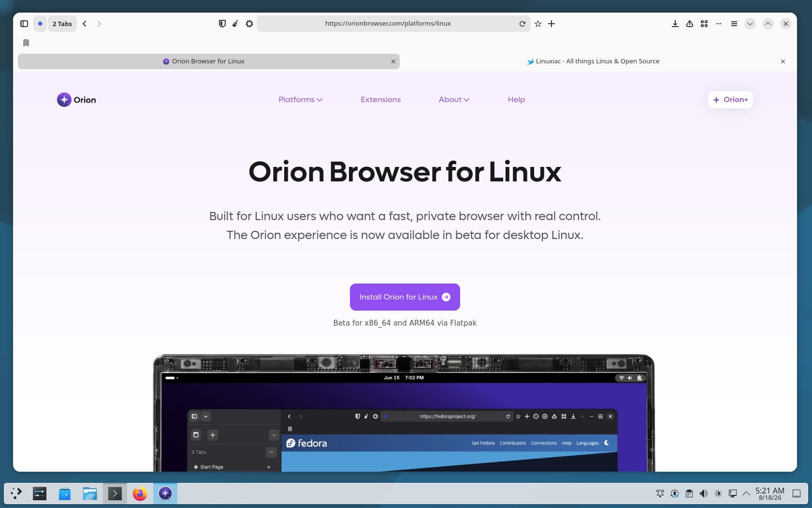Reload the current page
Viewport: 812px width, 508px height.
[x=522, y=24]
